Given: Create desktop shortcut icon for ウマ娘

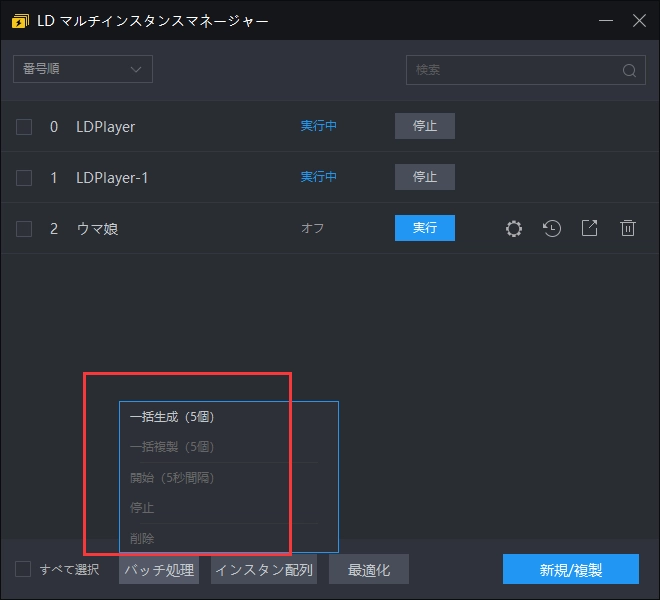Looking at the screenshot, I should [589, 228].
